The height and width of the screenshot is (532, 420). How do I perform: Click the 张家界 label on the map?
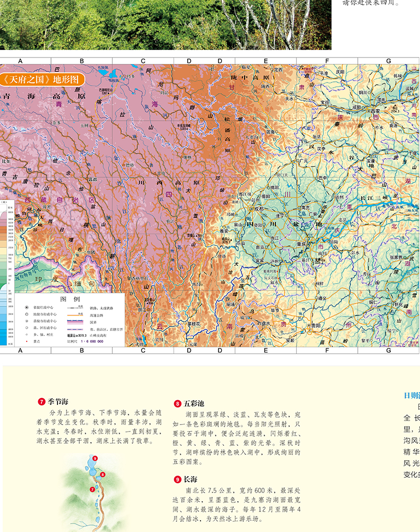(x=396, y=257)
